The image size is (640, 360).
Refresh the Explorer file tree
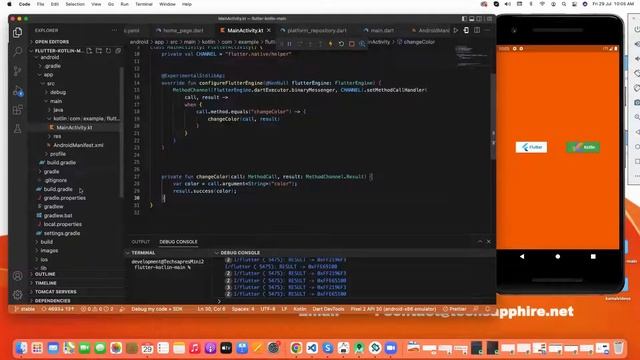tap(109, 51)
